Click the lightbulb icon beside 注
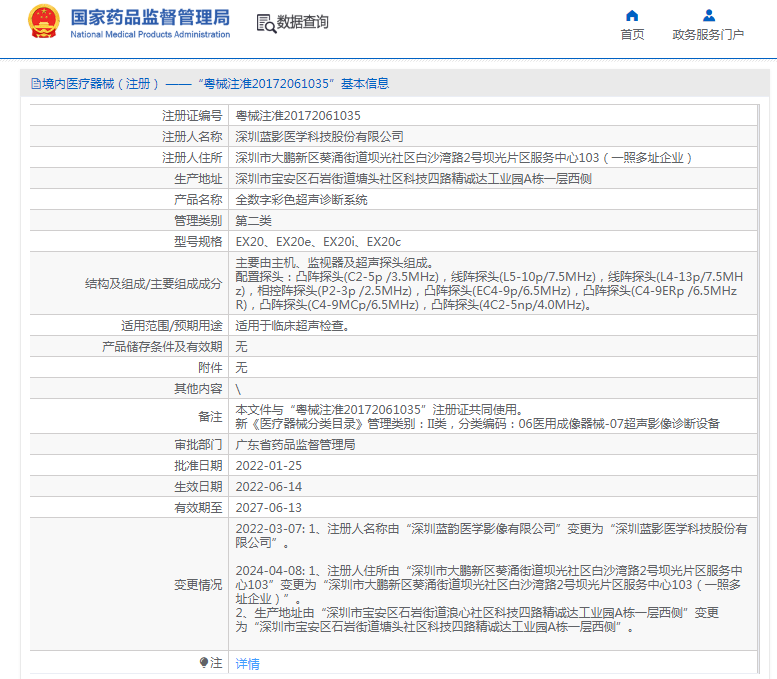 pos(204,663)
